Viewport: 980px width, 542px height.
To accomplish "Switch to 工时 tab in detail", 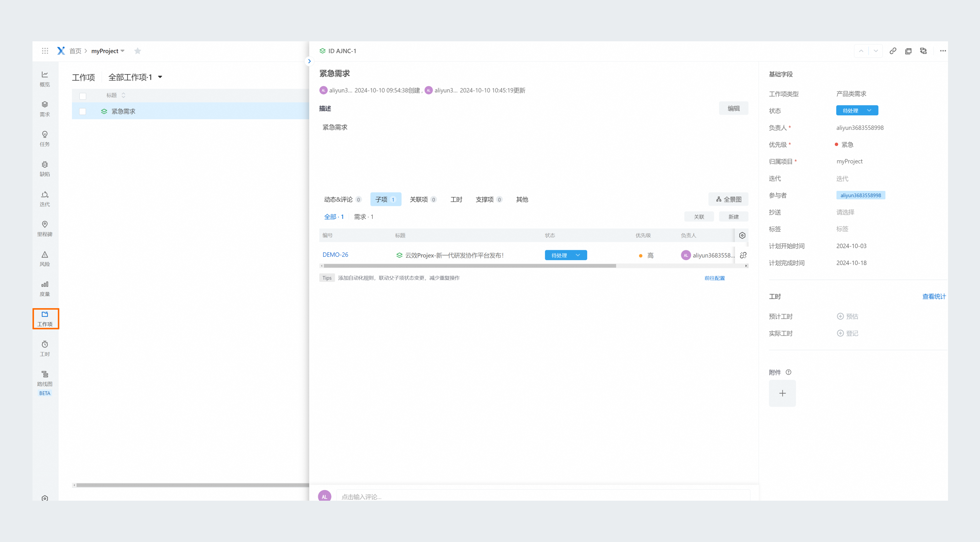I will pyautogui.click(x=456, y=199).
